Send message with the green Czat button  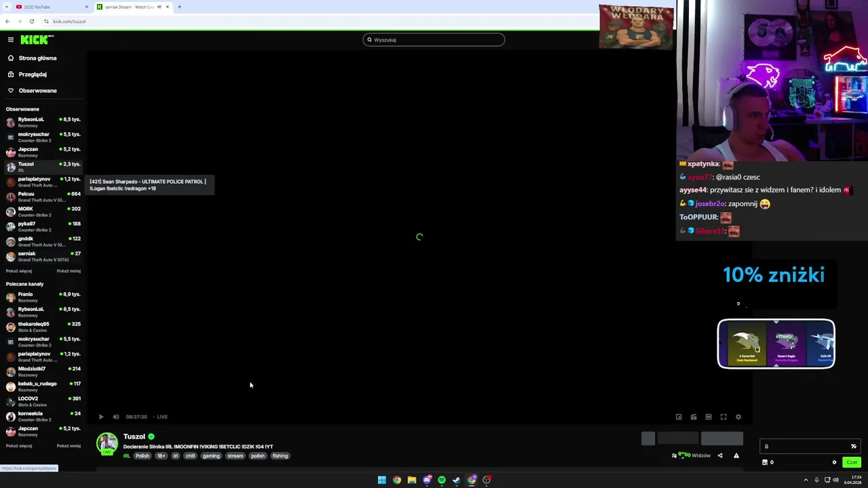(x=852, y=462)
